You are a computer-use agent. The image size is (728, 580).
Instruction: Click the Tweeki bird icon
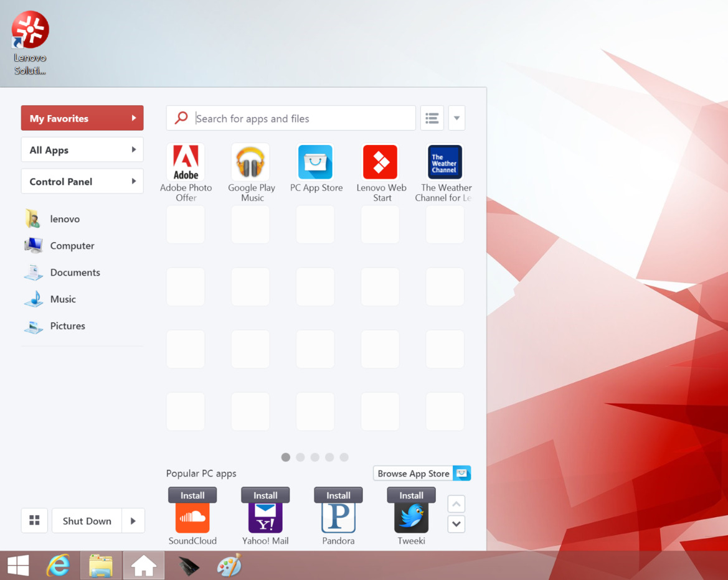(x=411, y=518)
